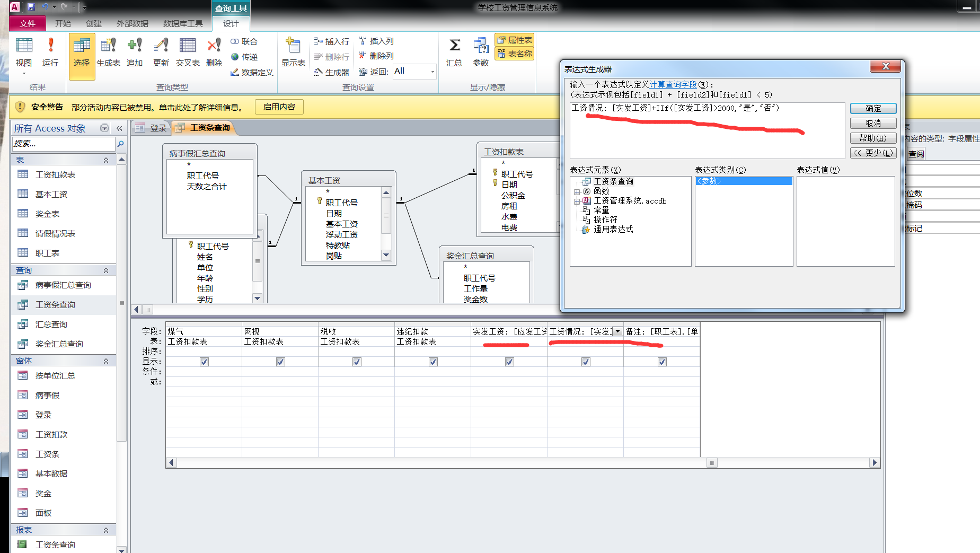
Task: Choose the 生成表 make-table icon
Action: pos(108,53)
